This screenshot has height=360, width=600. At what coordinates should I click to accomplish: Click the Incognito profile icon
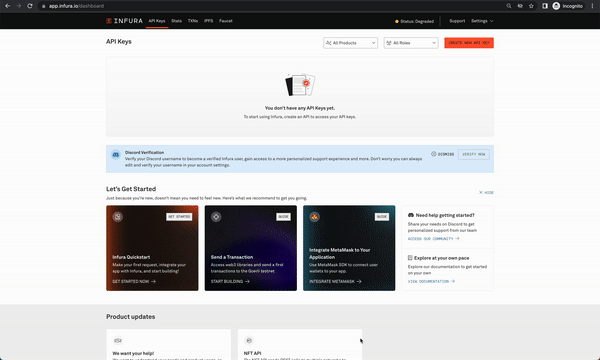click(x=556, y=6)
